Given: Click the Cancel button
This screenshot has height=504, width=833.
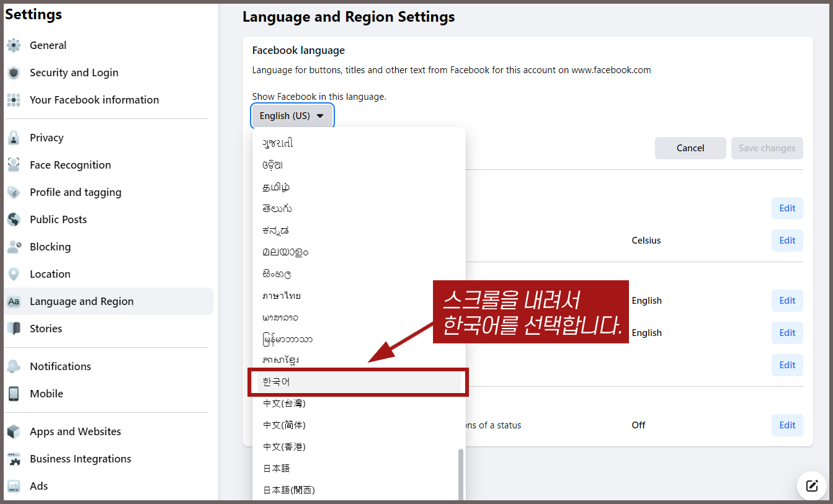Looking at the screenshot, I should tap(690, 148).
